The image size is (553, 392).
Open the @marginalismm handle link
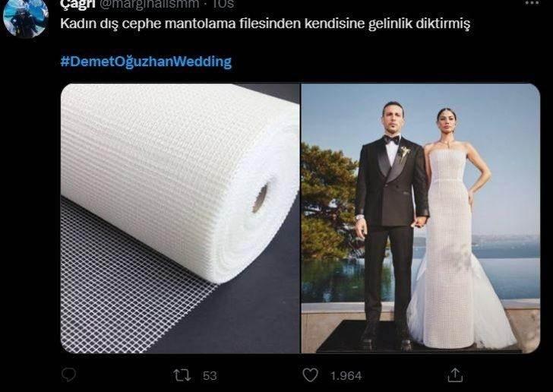pos(150,5)
